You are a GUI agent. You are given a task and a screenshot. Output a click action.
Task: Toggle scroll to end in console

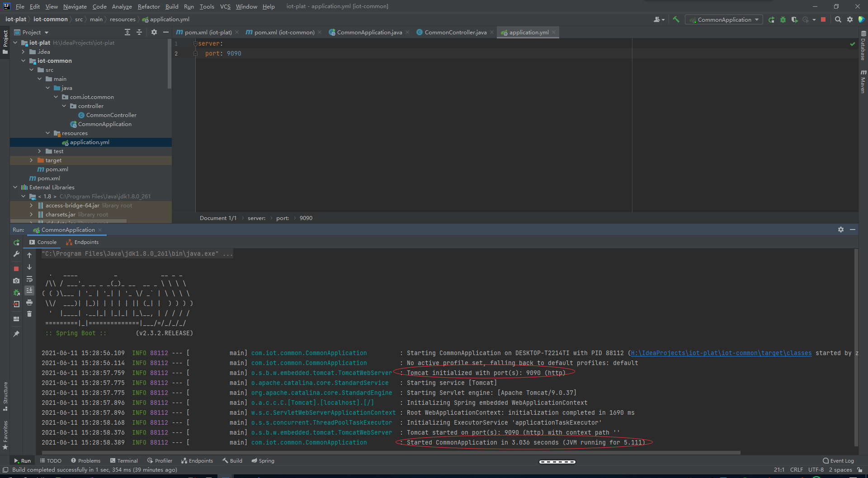pos(29,291)
